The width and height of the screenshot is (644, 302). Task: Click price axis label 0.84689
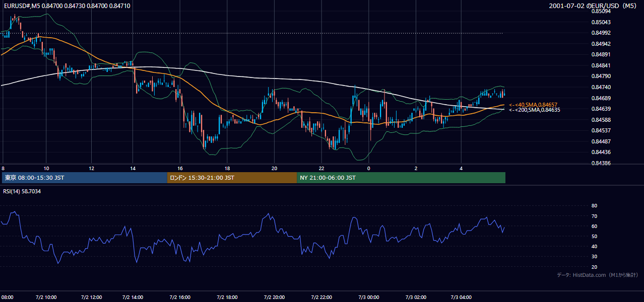coord(601,98)
